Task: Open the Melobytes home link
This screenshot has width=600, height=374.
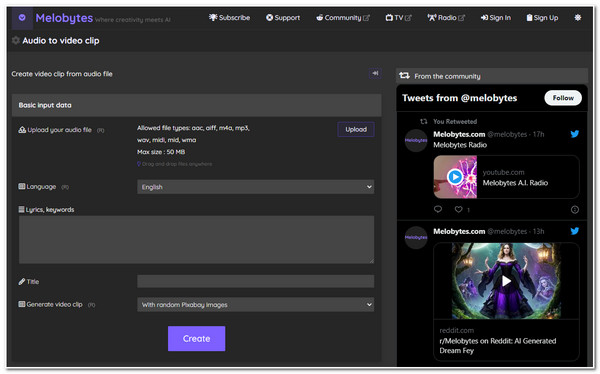Action: [x=64, y=18]
